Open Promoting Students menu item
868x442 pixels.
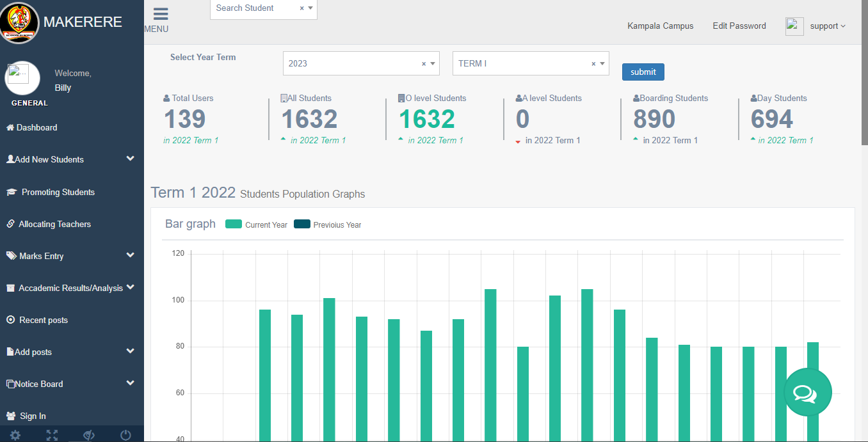(x=58, y=192)
